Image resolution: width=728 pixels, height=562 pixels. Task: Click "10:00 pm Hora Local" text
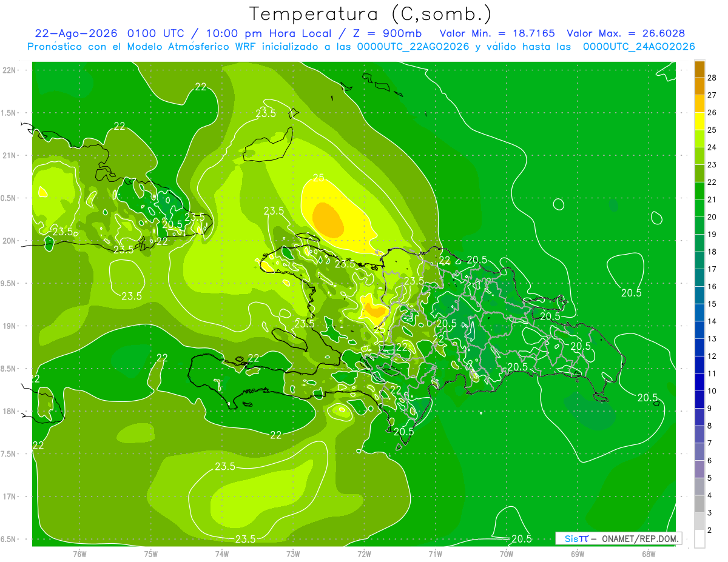pyautogui.click(x=270, y=33)
